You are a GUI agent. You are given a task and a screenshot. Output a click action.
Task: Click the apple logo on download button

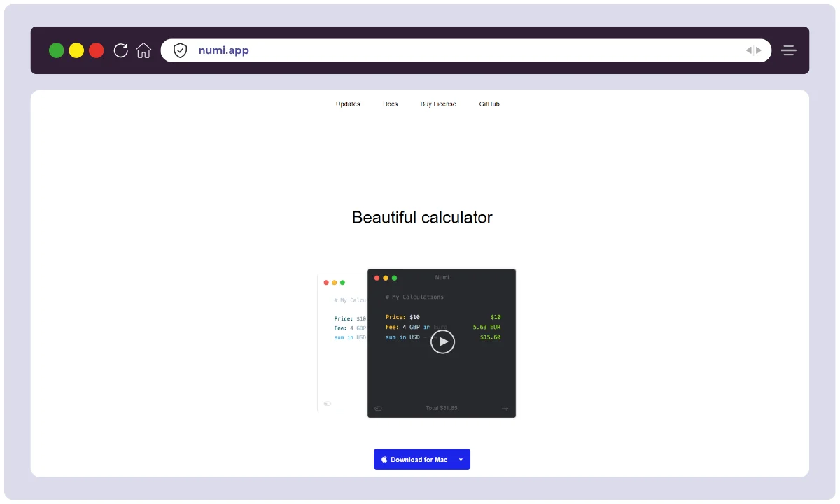coord(384,460)
